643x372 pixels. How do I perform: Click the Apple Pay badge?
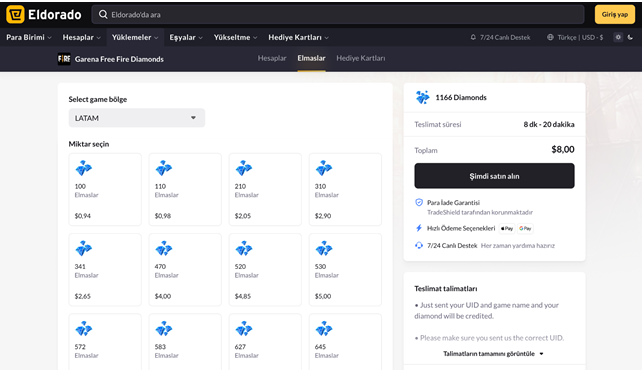click(507, 228)
